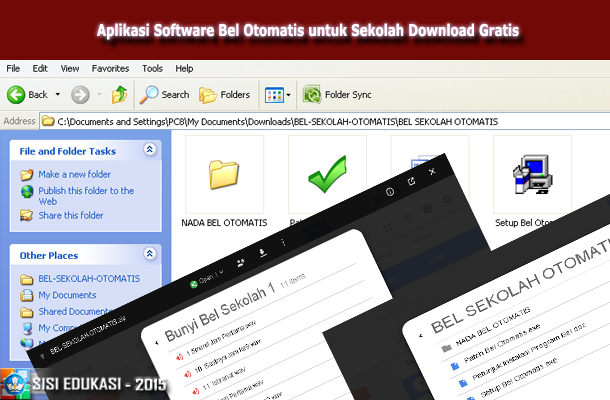Open the Help menu
610x400 pixels.
click(x=184, y=68)
